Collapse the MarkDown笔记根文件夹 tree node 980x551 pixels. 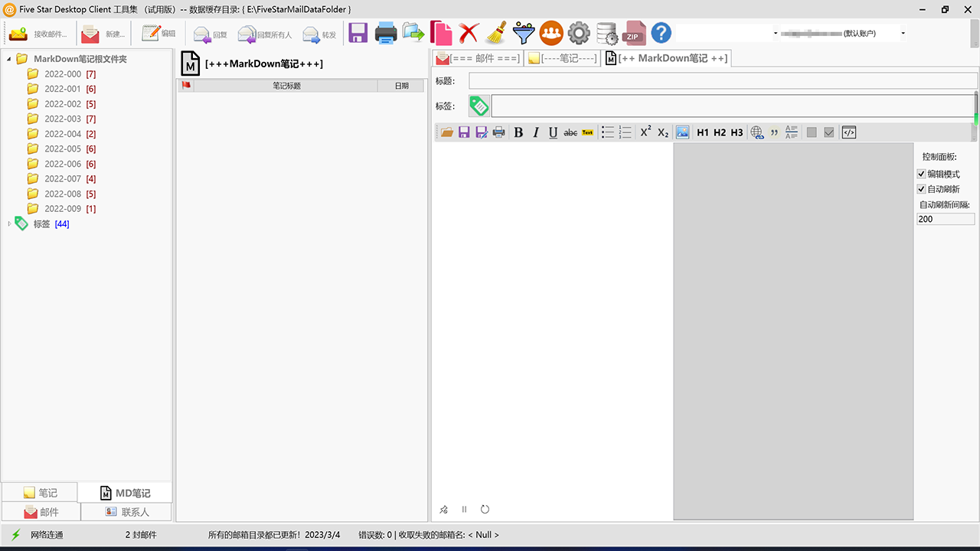point(9,59)
